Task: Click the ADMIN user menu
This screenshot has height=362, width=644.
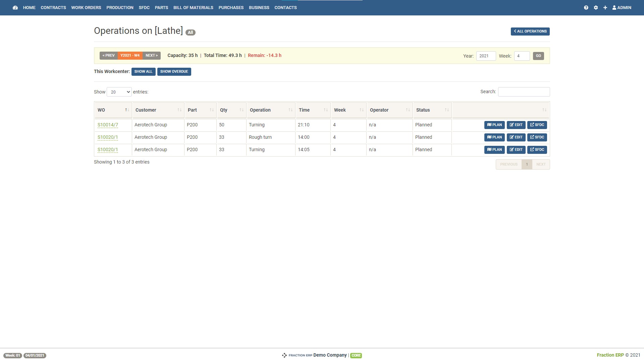Action: click(622, 8)
